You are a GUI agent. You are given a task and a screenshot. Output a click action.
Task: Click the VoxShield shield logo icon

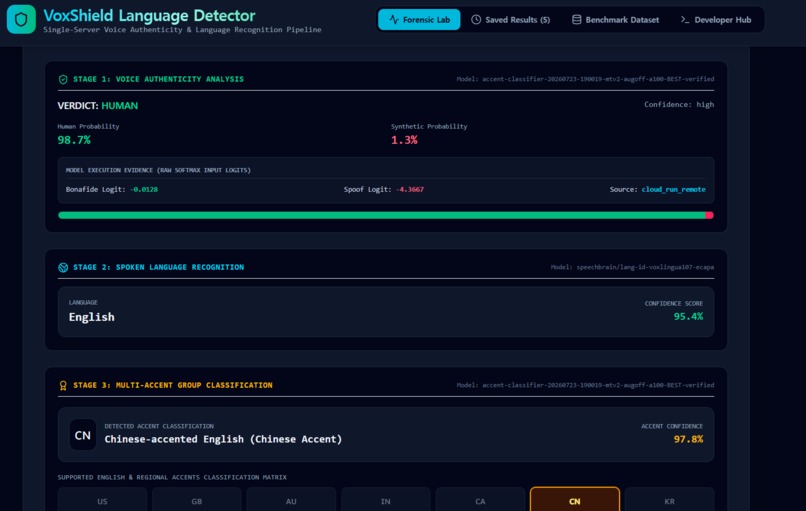pos(21,20)
